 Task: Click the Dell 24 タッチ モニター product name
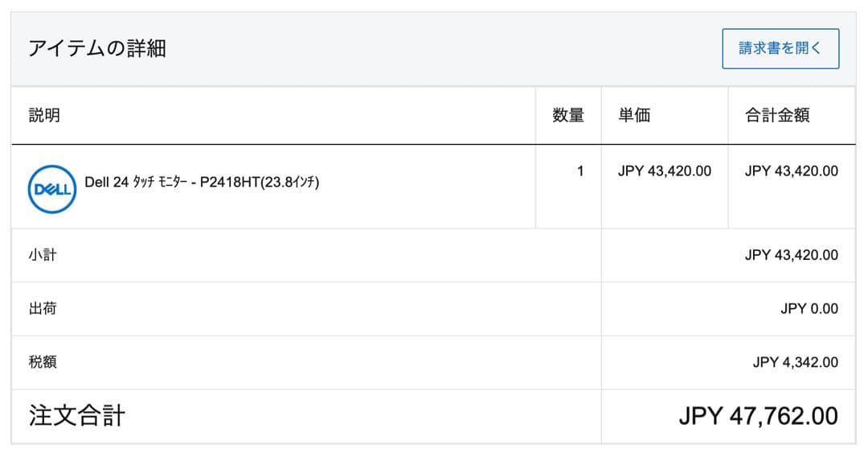[135, 183]
